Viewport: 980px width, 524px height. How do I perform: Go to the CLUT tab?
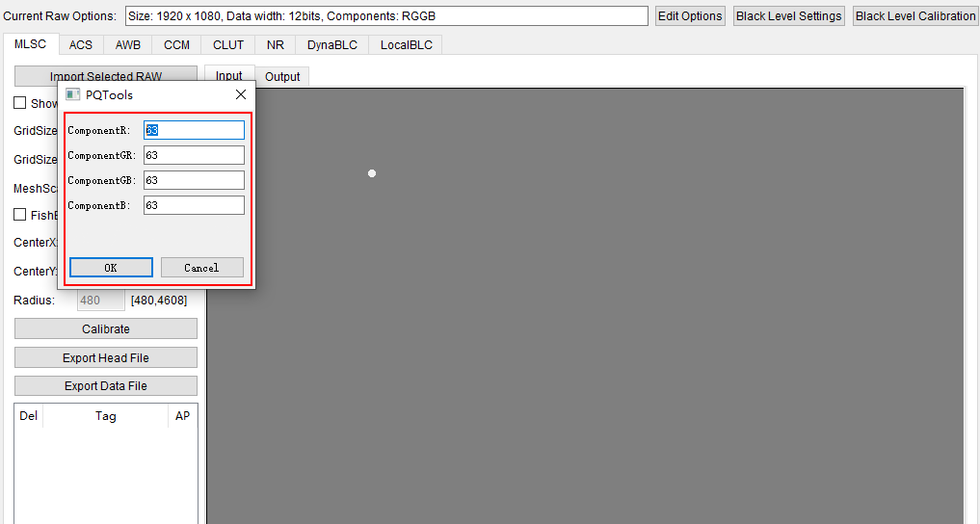[x=228, y=45]
